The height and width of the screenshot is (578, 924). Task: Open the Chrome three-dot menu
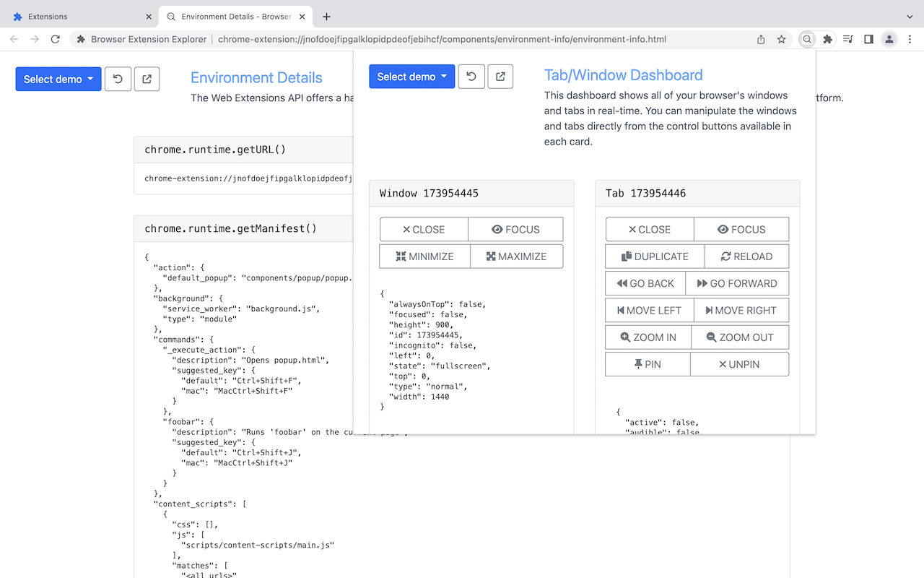pyautogui.click(x=910, y=40)
